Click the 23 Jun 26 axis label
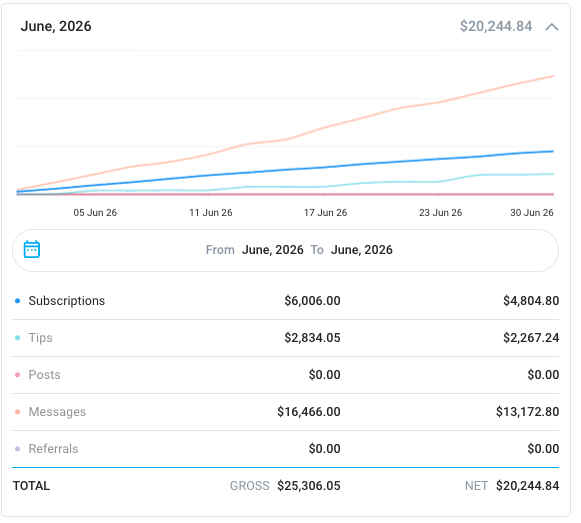The image size is (581, 523). pos(441,213)
